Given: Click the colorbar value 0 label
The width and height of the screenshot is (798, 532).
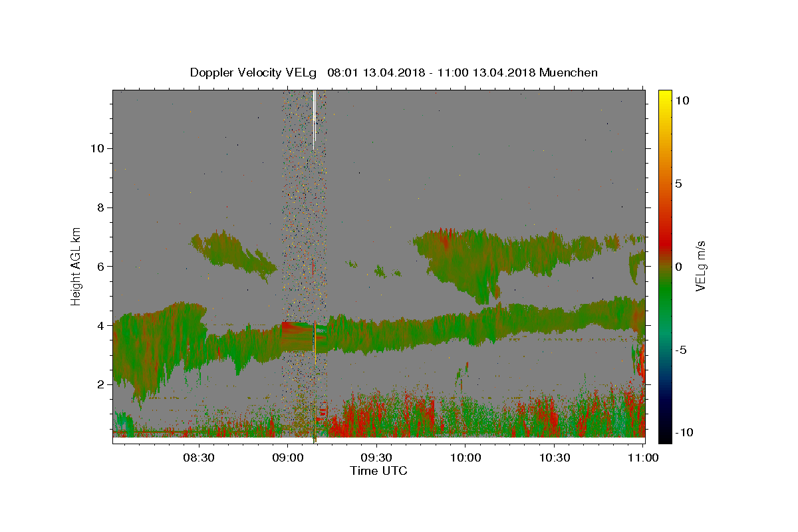Looking at the screenshot, I should click(680, 266).
